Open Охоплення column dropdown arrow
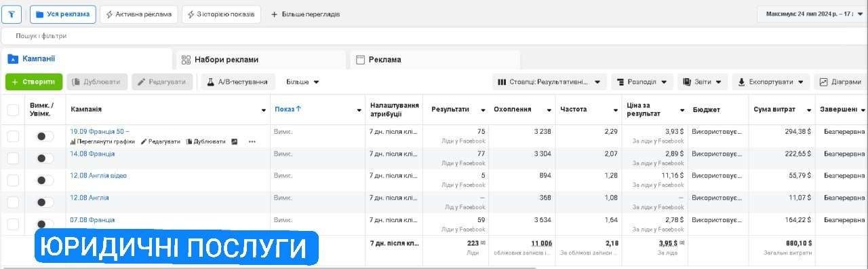 tap(549, 110)
